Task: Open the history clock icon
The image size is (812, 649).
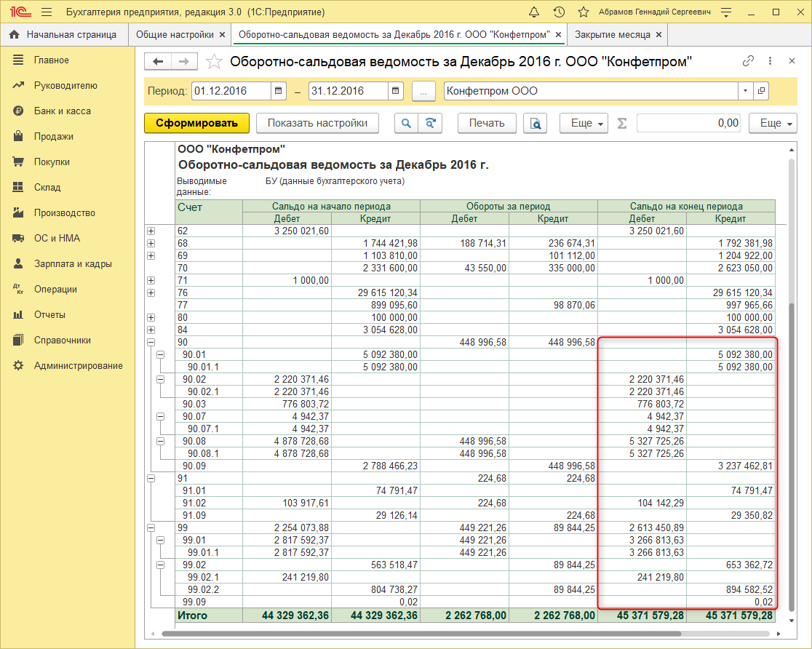Action: pos(559,12)
